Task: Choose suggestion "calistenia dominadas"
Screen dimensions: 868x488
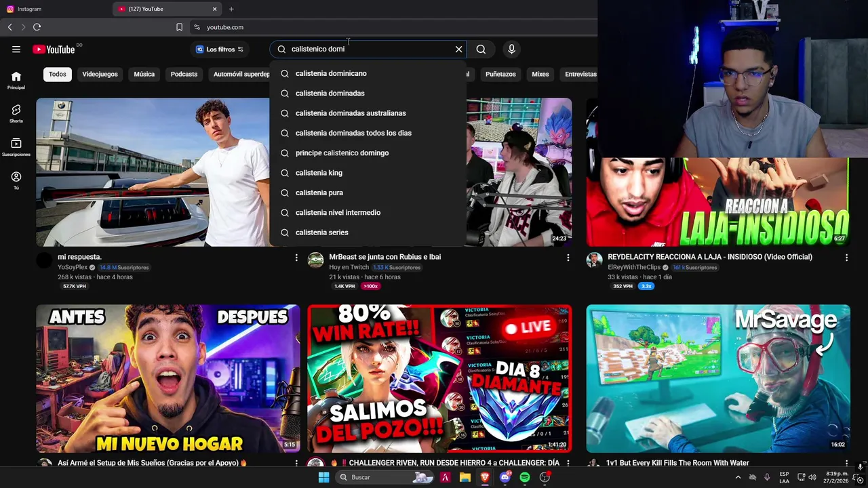Action: 368,93
